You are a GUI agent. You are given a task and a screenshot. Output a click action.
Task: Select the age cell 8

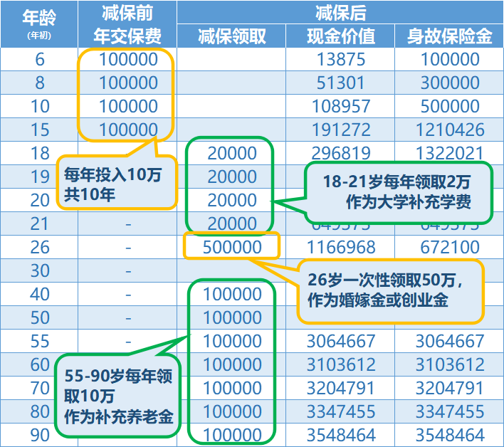click(40, 83)
